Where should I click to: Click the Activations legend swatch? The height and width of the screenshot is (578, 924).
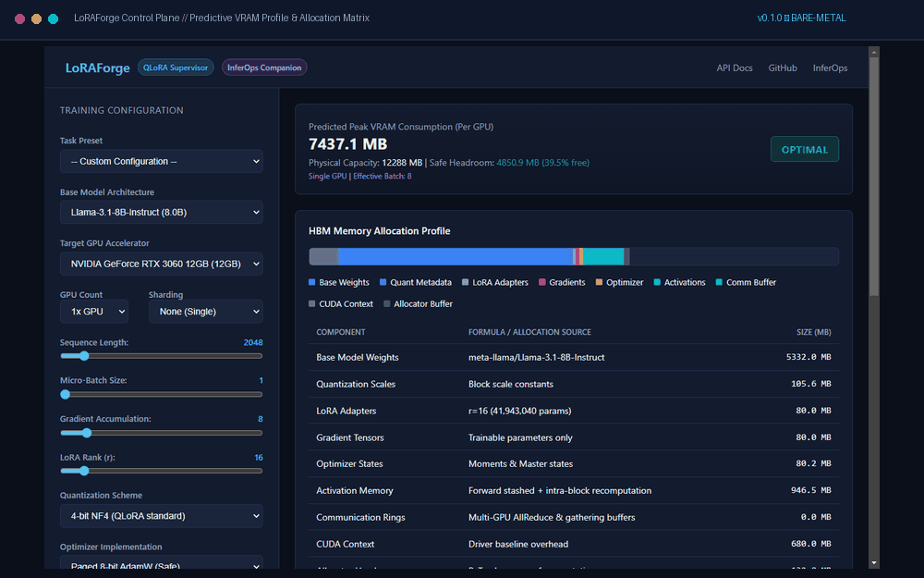click(x=657, y=282)
